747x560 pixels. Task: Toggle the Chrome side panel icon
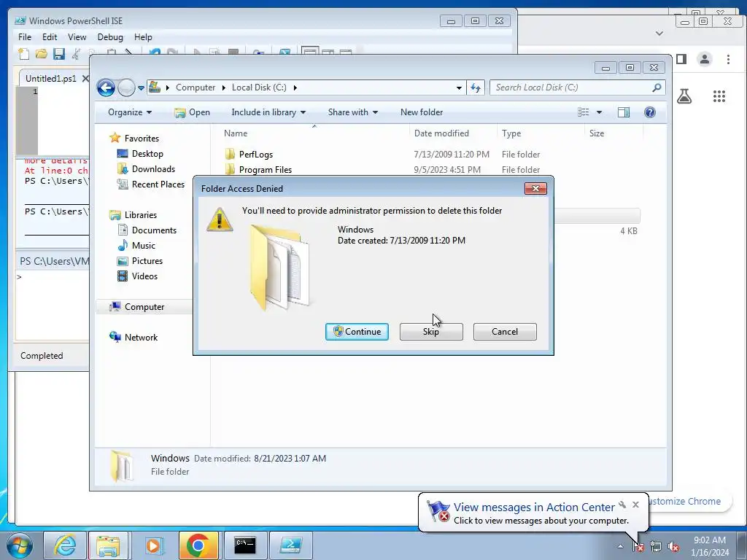[681, 59]
